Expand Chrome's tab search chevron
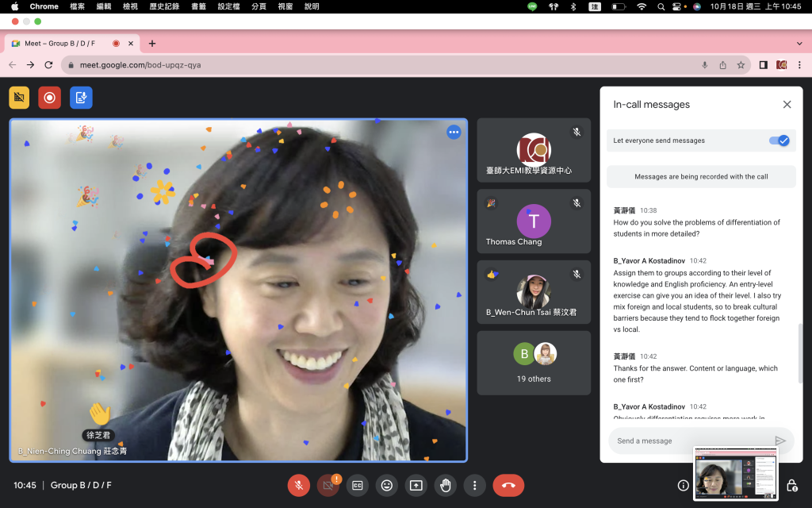The image size is (812, 508). (799, 44)
